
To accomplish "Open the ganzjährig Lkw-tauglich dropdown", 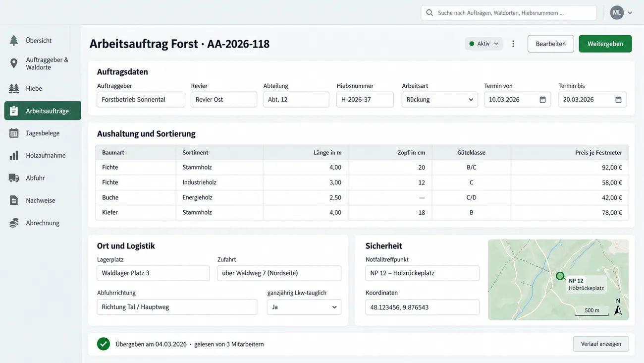I will click(304, 307).
